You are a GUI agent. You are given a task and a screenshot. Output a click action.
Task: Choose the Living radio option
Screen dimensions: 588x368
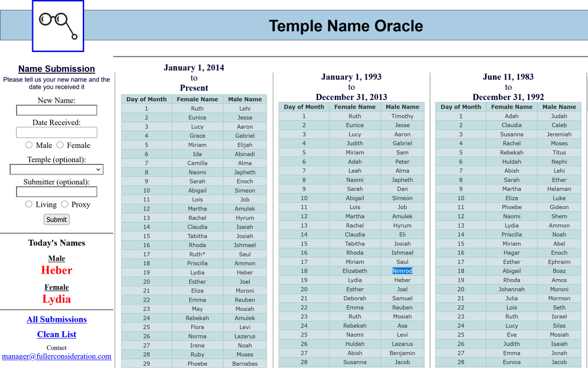[28, 204]
